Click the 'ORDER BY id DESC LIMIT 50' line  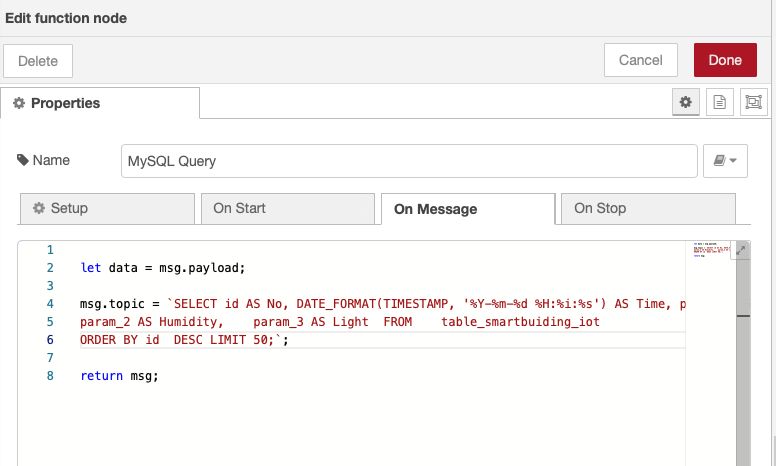pos(184,340)
